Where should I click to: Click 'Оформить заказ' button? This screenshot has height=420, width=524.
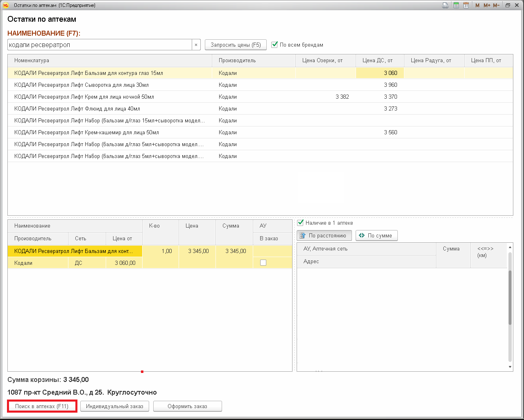click(187, 406)
